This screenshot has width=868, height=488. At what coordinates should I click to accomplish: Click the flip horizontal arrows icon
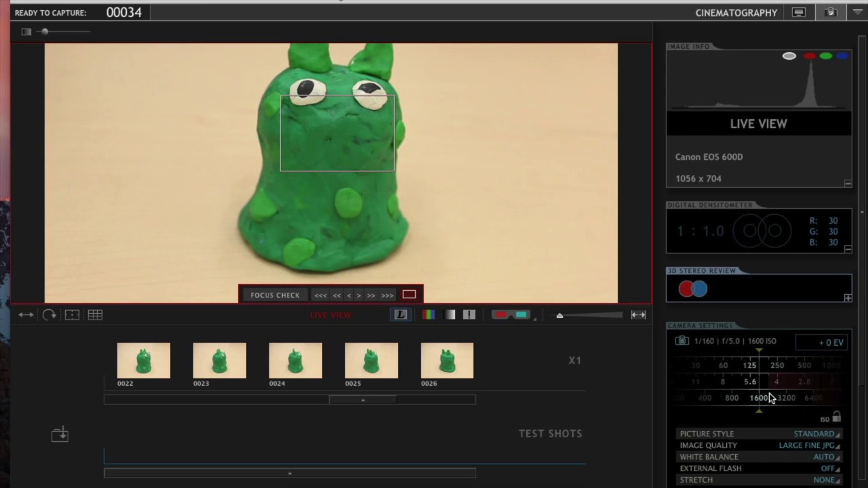click(26, 314)
